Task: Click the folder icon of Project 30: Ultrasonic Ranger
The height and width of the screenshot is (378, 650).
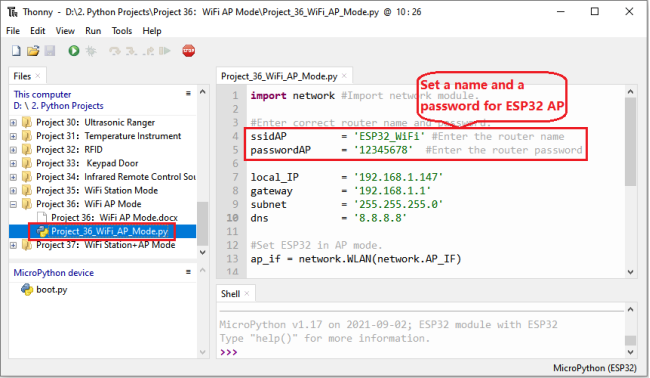Action: click(27, 122)
